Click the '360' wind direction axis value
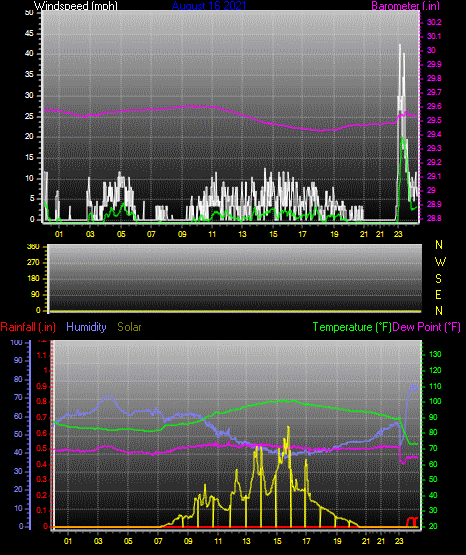 click(x=33, y=247)
